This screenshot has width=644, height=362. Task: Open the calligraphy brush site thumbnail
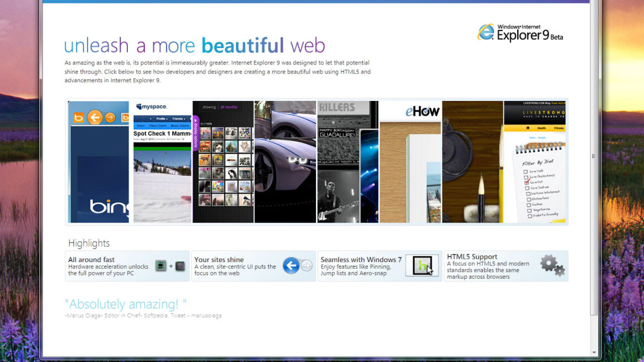coord(473,162)
